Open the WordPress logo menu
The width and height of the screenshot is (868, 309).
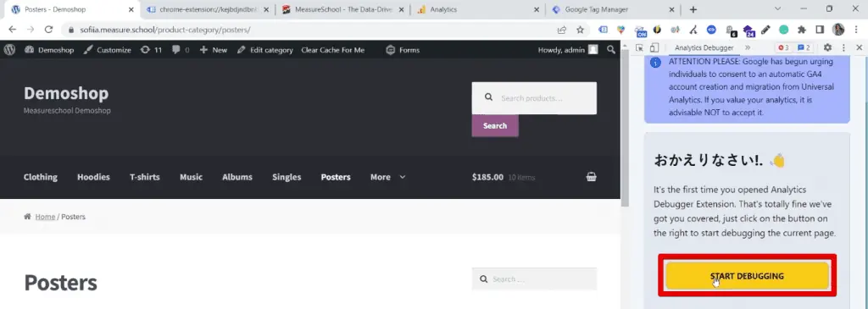pyautogui.click(x=9, y=50)
